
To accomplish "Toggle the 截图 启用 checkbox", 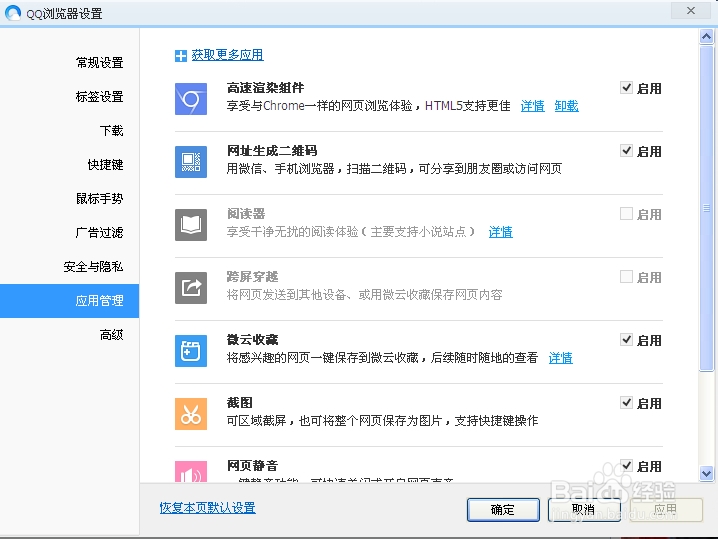I will pos(626,403).
